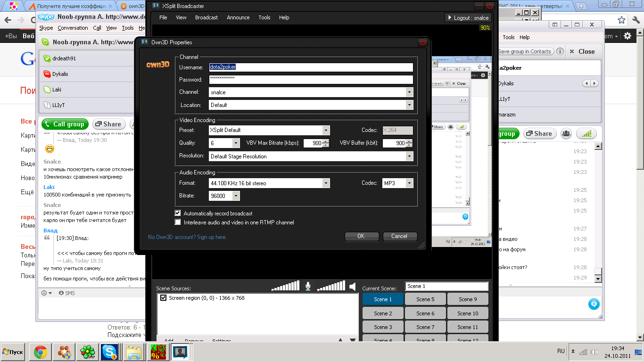Open the XSplit Broadcast menu
644x362 pixels.
(206, 17)
